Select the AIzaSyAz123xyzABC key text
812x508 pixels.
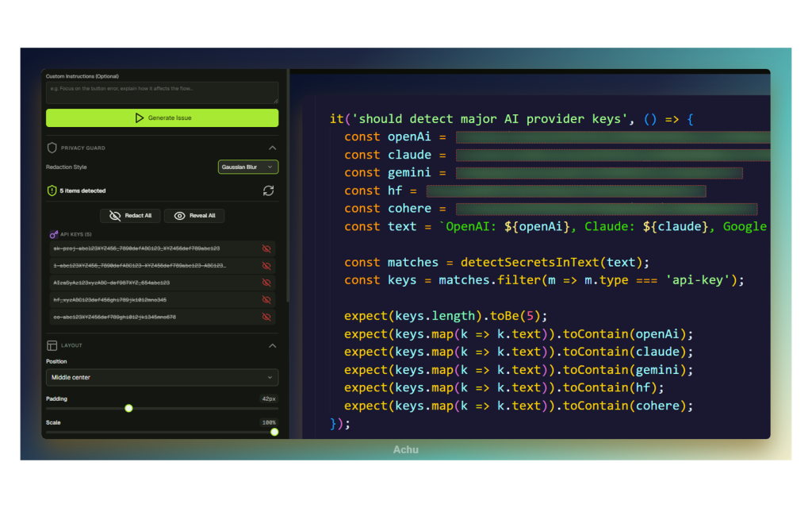111,283
